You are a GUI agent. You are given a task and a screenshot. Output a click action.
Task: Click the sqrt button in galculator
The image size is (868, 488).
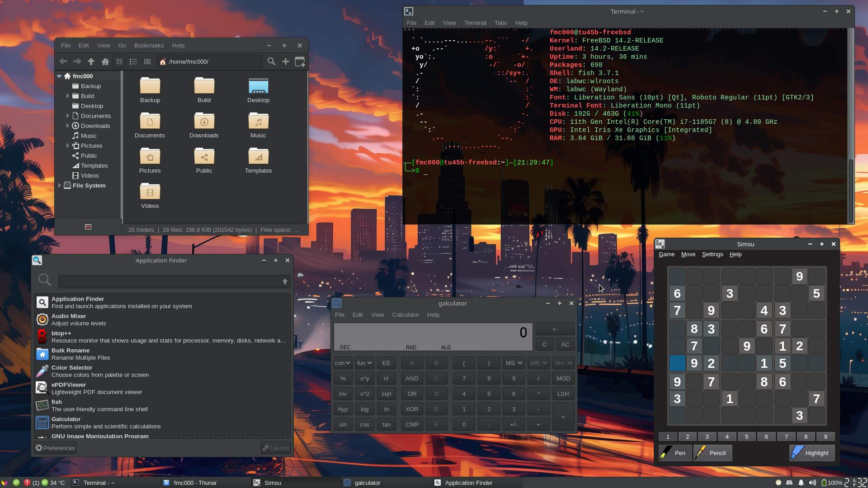click(x=386, y=394)
